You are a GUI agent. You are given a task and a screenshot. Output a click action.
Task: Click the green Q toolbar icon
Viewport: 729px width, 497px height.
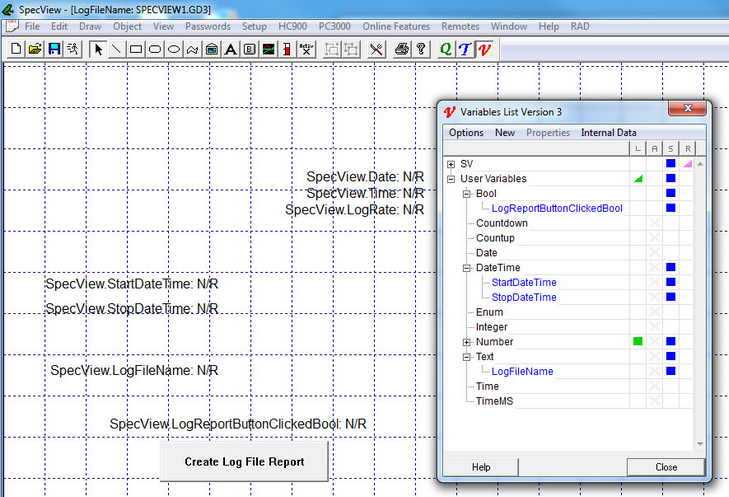tap(445, 49)
